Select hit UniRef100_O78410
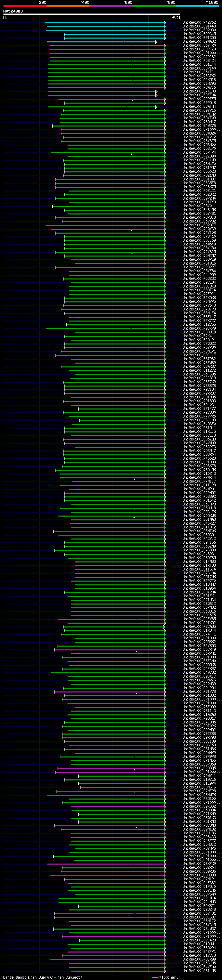 pyautogui.click(x=199, y=237)
